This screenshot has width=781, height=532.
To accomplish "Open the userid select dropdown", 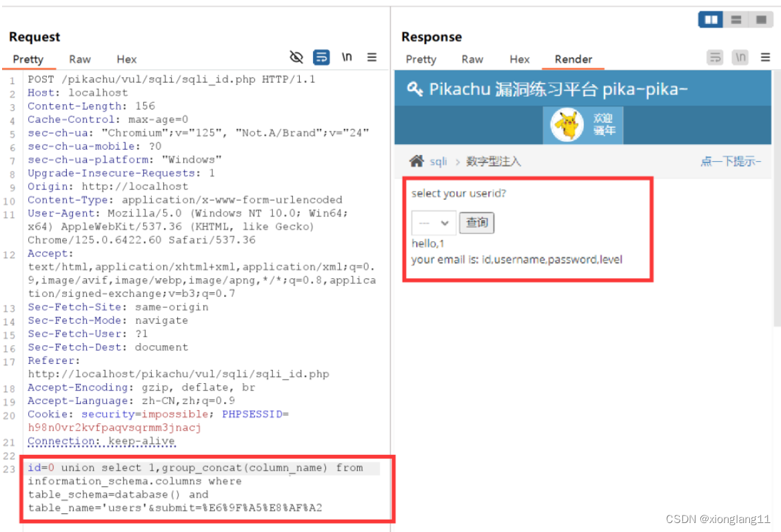I will click(x=434, y=223).
